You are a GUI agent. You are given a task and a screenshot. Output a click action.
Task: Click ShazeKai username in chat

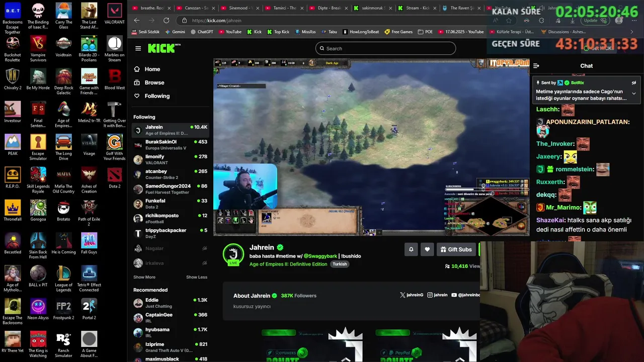[x=550, y=220]
